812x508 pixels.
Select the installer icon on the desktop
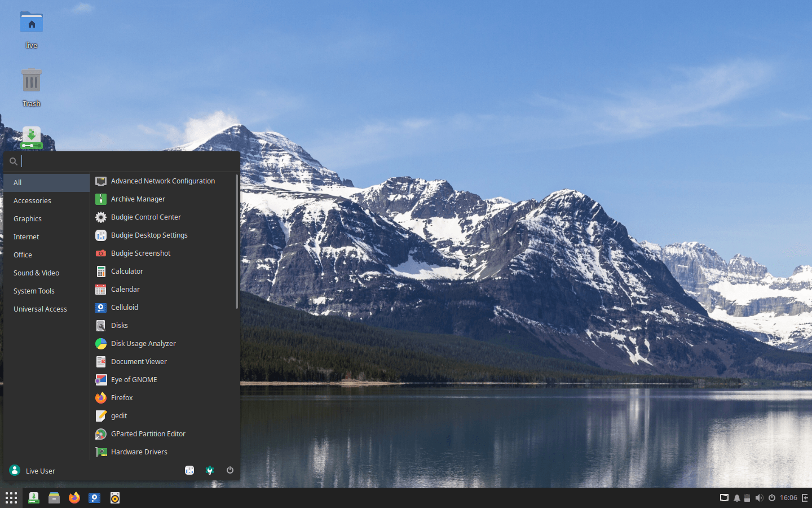pyautogui.click(x=32, y=138)
